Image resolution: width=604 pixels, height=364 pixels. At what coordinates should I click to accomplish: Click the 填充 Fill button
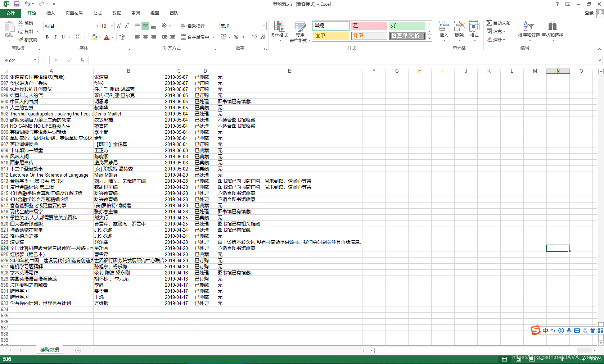point(496,31)
